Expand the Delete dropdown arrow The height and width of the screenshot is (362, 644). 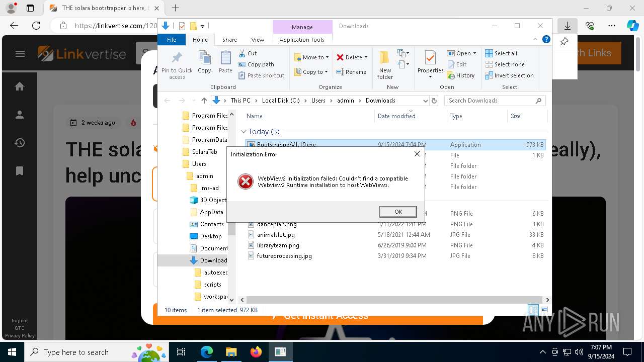pos(366,57)
